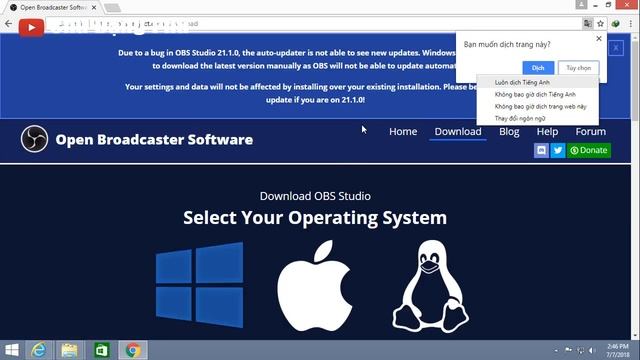Select Luôn dịch Tiếng Anh option
The height and width of the screenshot is (360, 640).
pyautogui.click(x=538, y=82)
